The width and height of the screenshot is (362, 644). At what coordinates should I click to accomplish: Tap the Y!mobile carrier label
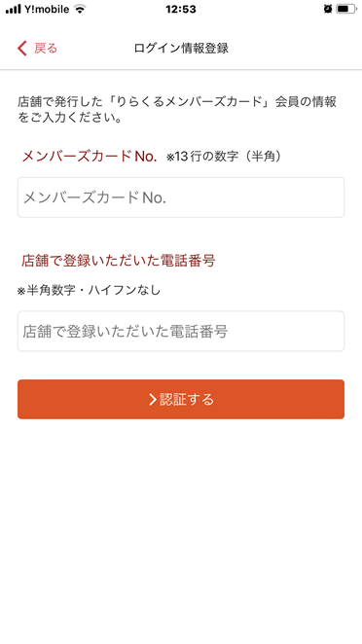(x=47, y=9)
